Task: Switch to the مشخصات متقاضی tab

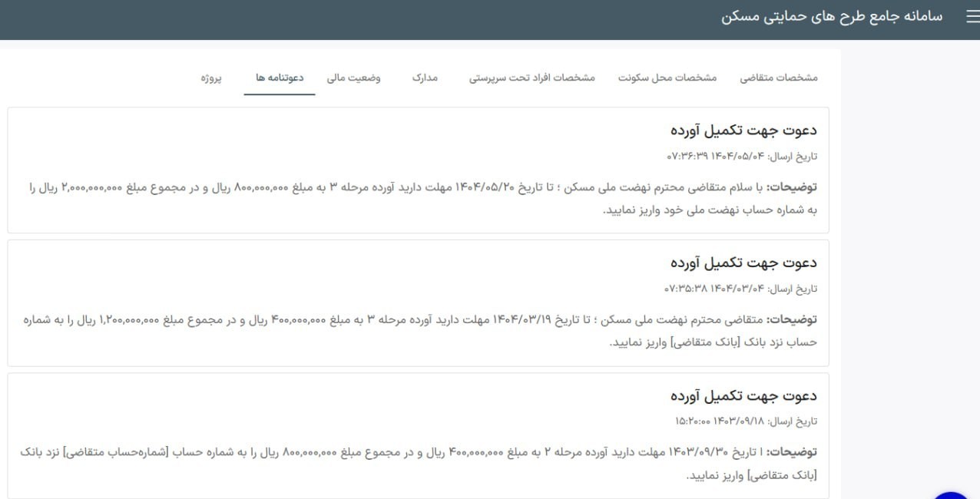Action: click(782, 77)
